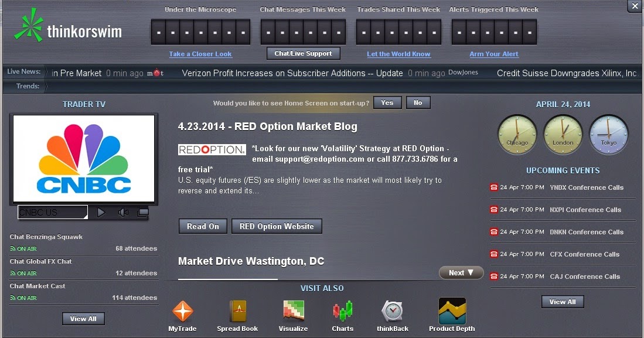The height and width of the screenshot is (338, 644).
Task: Open the RED Option Website button
Action: coord(277,226)
